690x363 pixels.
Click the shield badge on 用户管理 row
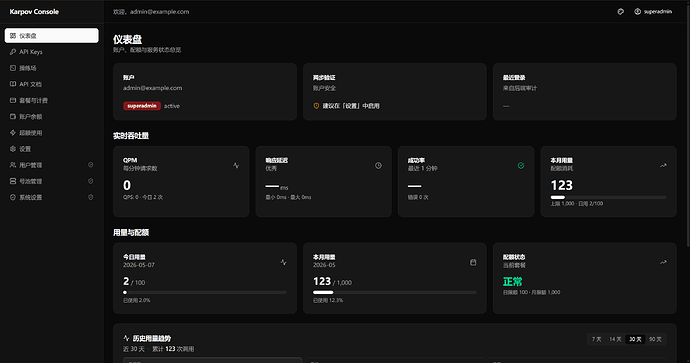(x=91, y=165)
